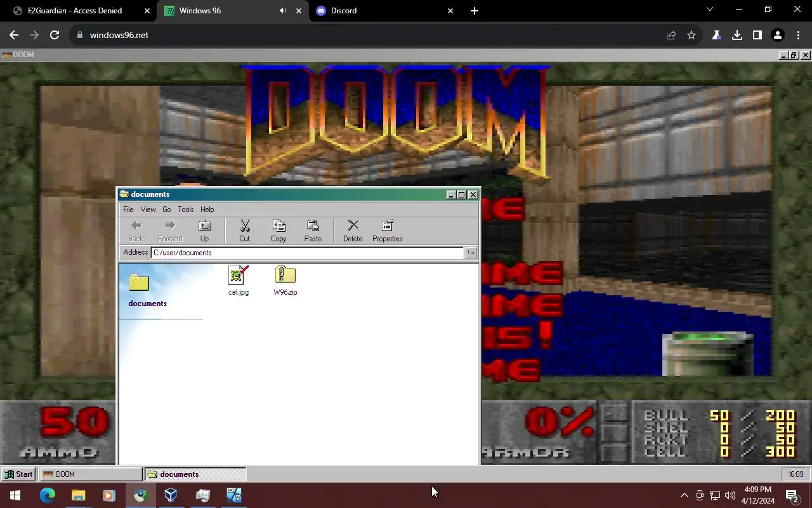Switch to the E2Guardian Access Denied tab
This screenshot has height=508, width=812.
tap(75, 11)
